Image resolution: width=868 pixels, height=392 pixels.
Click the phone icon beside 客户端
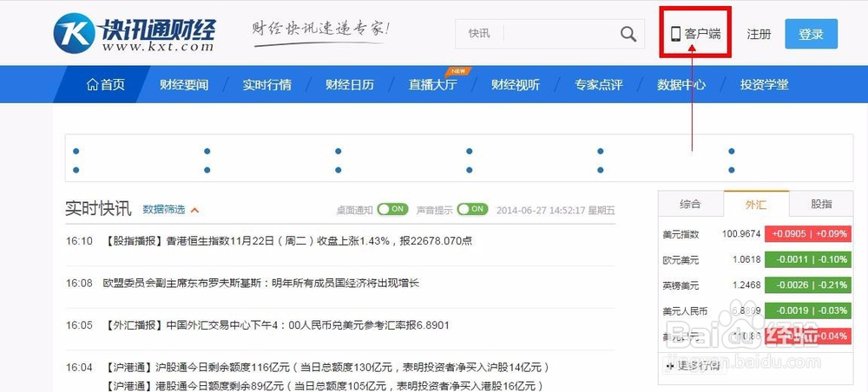(675, 34)
